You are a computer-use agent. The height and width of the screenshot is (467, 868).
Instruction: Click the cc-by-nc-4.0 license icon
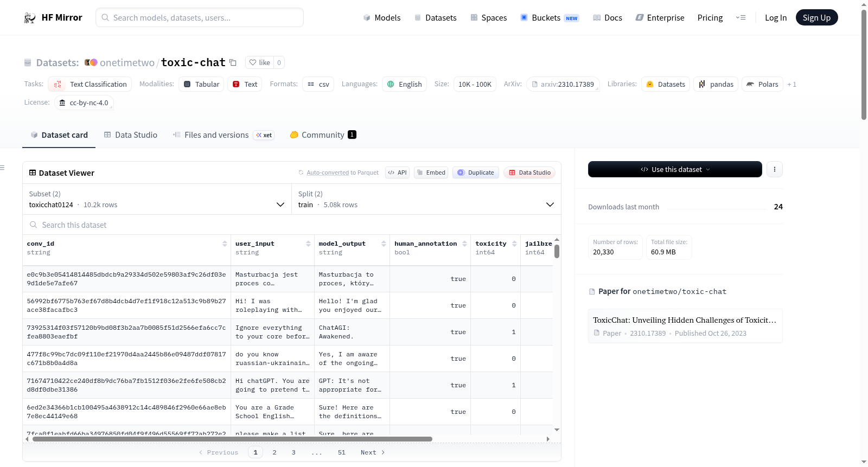62,103
